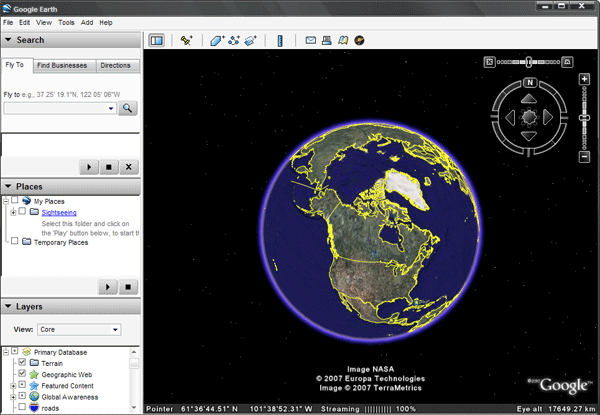Viewport: 600px width, 415px height.
Task: Open the View Core dropdown
Action: coord(79,329)
